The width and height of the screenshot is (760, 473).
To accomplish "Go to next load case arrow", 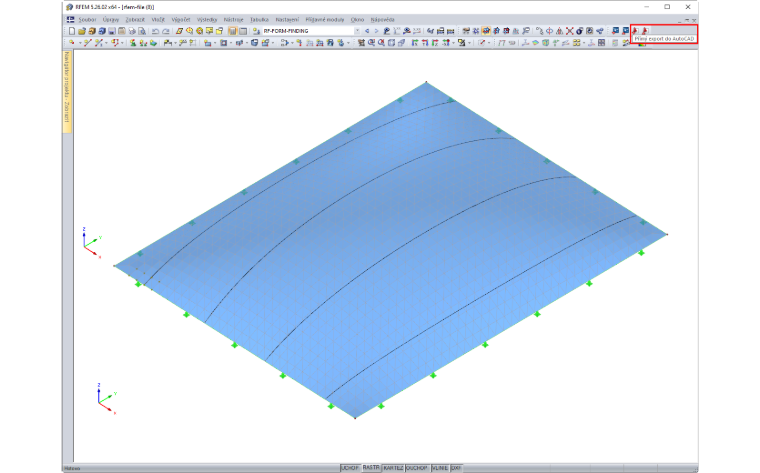I will tap(377, 31).
